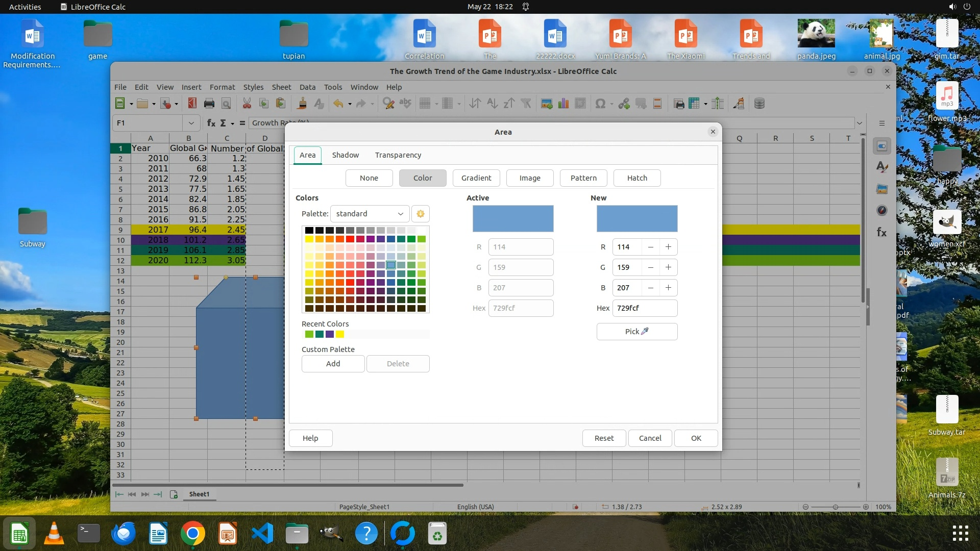Screen dimensions: 980x551
Task: Select the None fill type toggle
Action: point(369,178)
